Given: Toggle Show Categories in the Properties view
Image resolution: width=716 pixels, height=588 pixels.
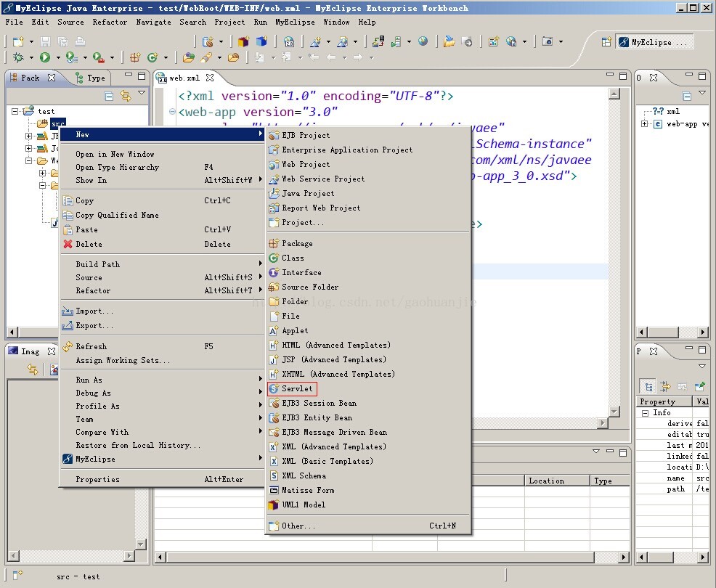Looking at the screenshot, I should [648, 387].
